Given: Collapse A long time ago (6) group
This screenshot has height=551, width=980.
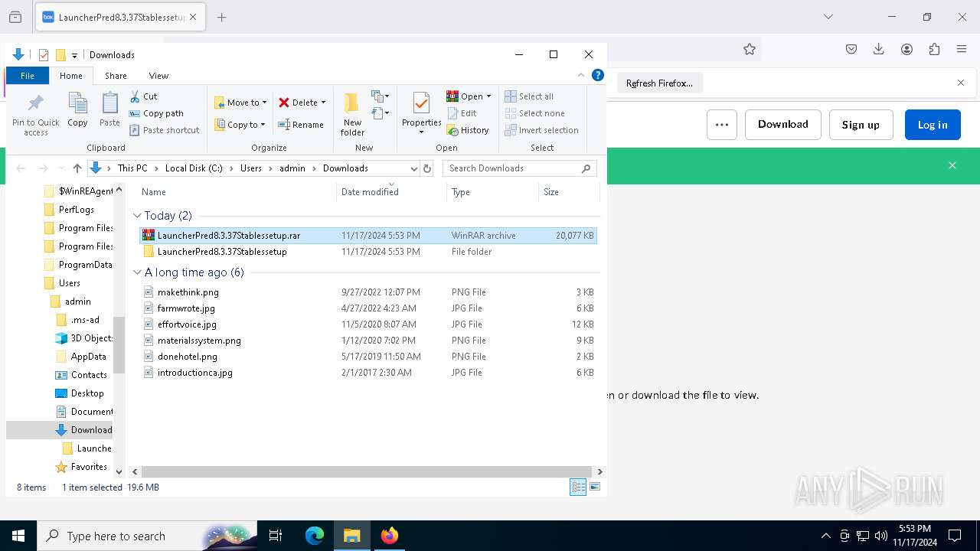Looking at the screenshot, I should coord(138,272).
